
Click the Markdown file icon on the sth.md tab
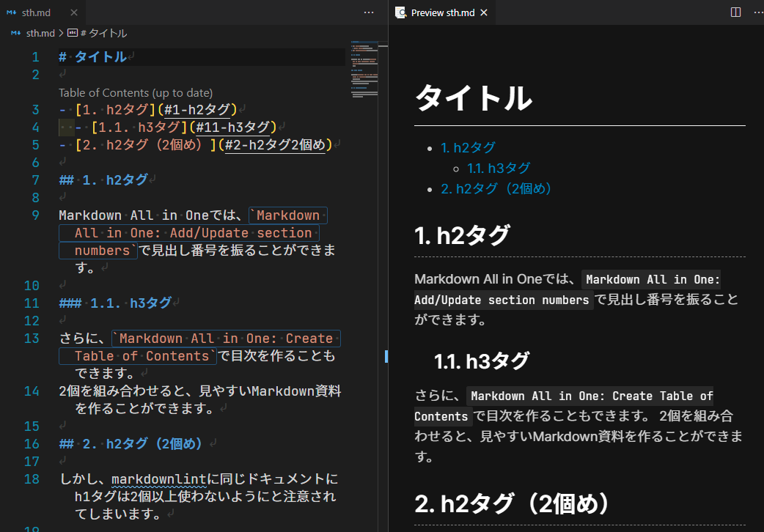pos(10,12)
